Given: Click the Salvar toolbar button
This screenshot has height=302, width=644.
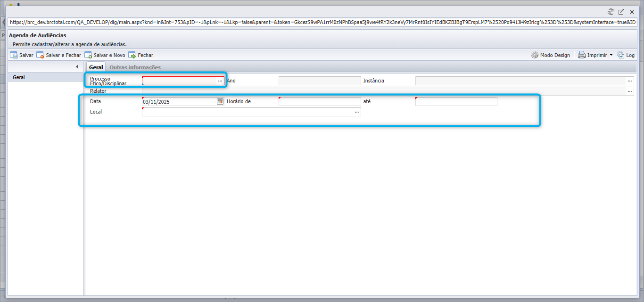Looking at the screenshot, I should pos(22,55).
